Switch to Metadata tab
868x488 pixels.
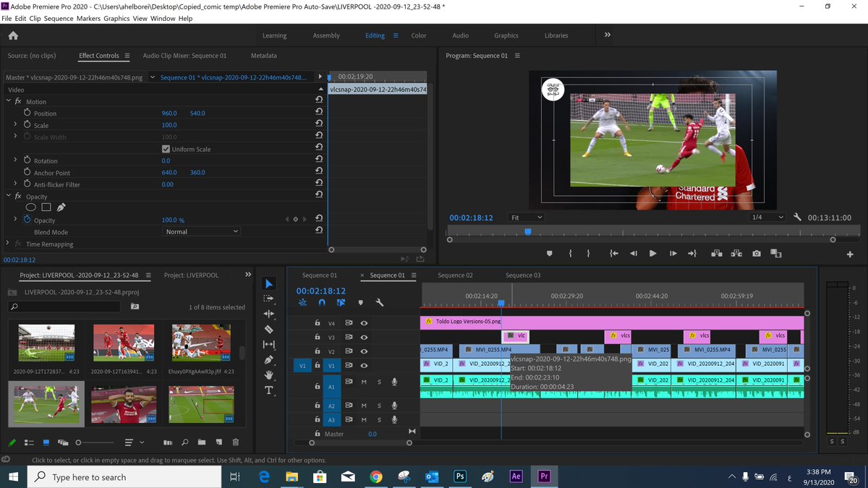point(263,56)
